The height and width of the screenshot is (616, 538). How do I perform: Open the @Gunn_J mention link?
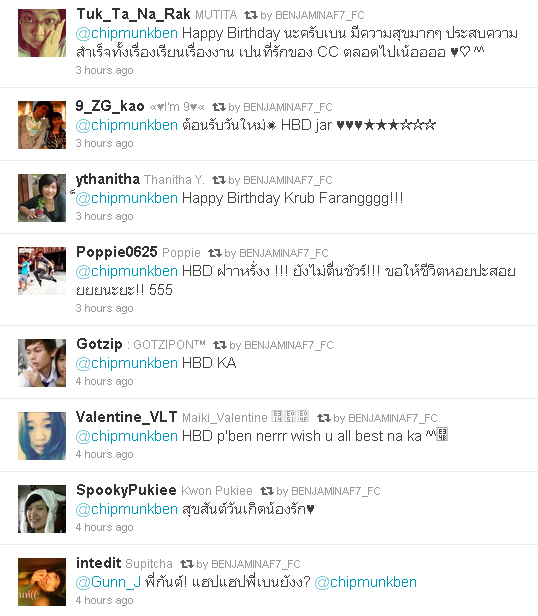[x=108, y=582]
